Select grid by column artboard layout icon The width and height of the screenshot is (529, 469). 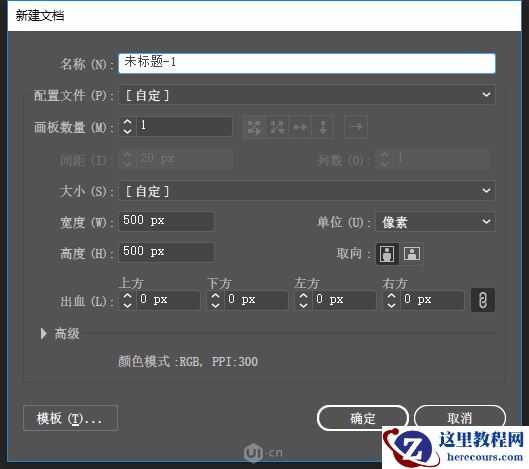(x=277, y=127)
